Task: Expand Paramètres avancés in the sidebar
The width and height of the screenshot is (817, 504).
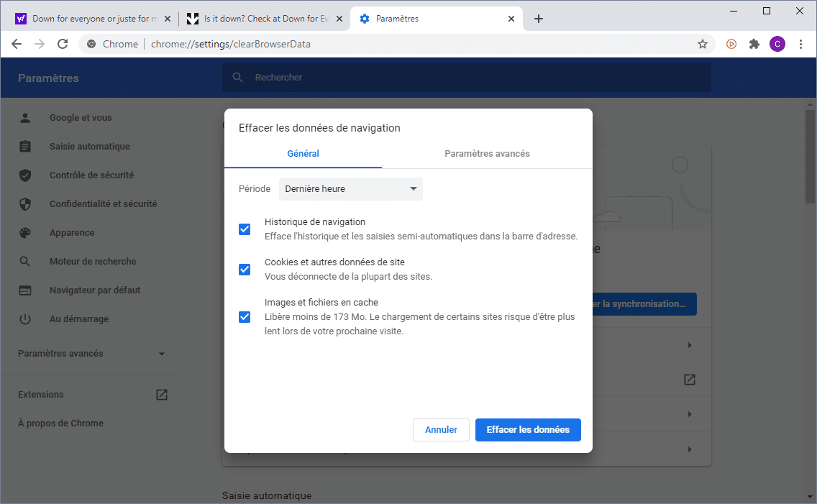Action: 91,354
